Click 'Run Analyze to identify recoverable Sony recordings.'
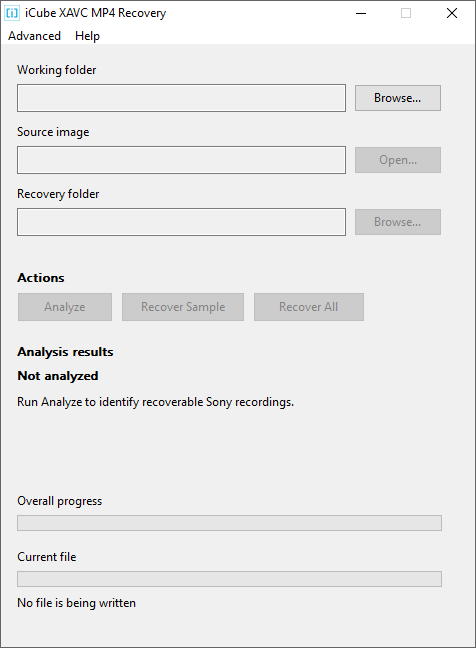The image size is (476, 648). pyautogui.click(x=155, y=402)
